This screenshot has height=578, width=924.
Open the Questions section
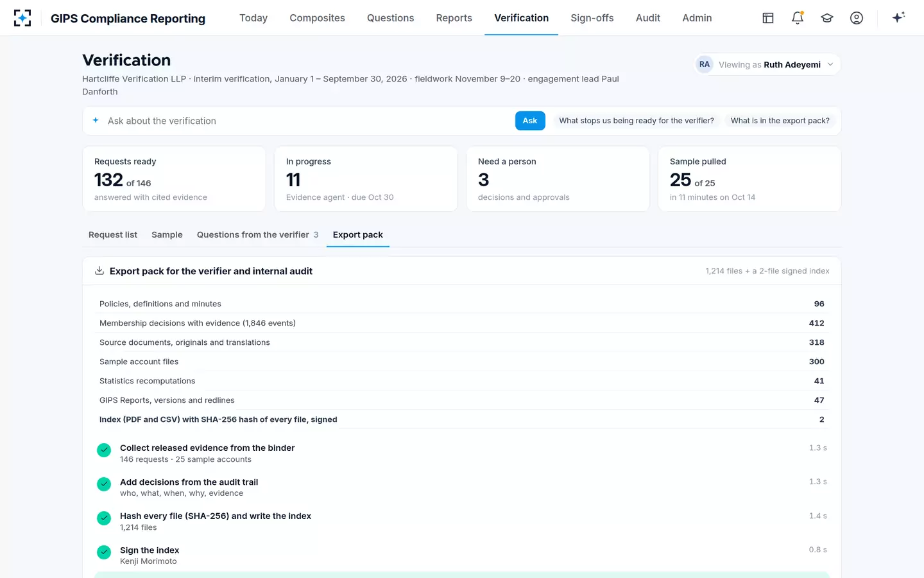(390, 18)
